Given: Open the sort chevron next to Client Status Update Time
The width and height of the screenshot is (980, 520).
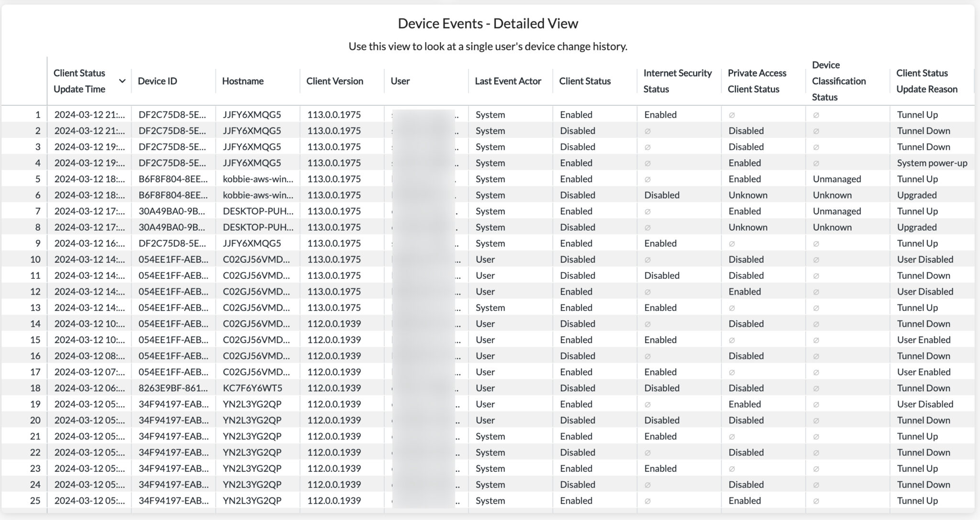Looking at the screenshot, I should click(x=123, y=81).
